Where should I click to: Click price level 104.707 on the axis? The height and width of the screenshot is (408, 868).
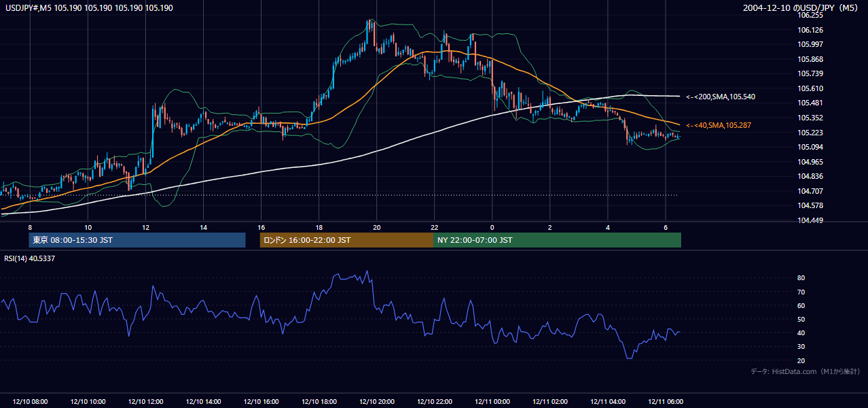tap(811, 191)
